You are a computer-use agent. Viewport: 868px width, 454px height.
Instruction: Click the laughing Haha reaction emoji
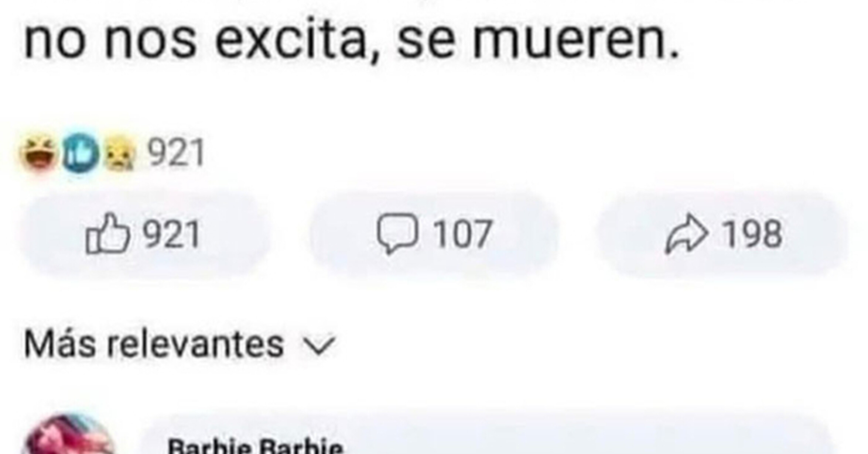pos(39,154)
